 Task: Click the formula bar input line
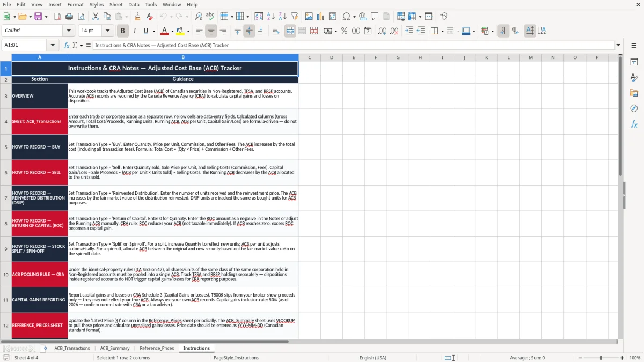(353, 45)
